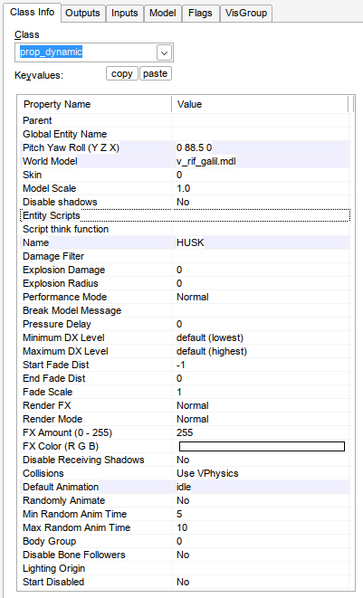
Task: Select the Max Random Anim Time row
Action: (x=184, y=528)
